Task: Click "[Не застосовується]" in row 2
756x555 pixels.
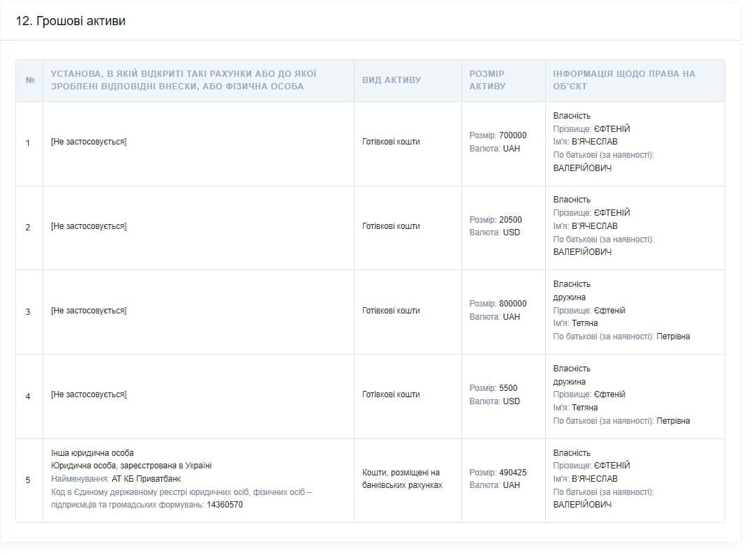Action: (89, 226)
